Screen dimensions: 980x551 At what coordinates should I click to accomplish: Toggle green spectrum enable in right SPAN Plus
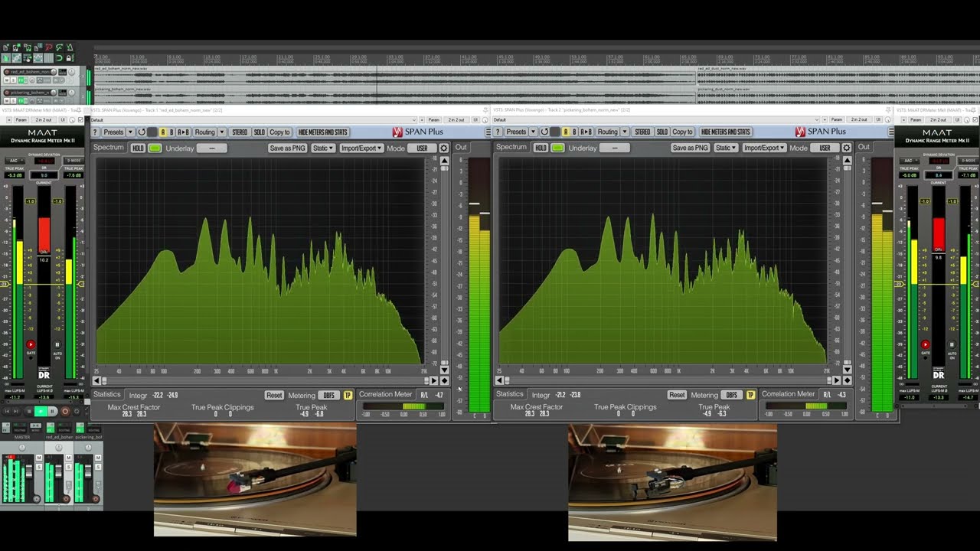(557, 148)
